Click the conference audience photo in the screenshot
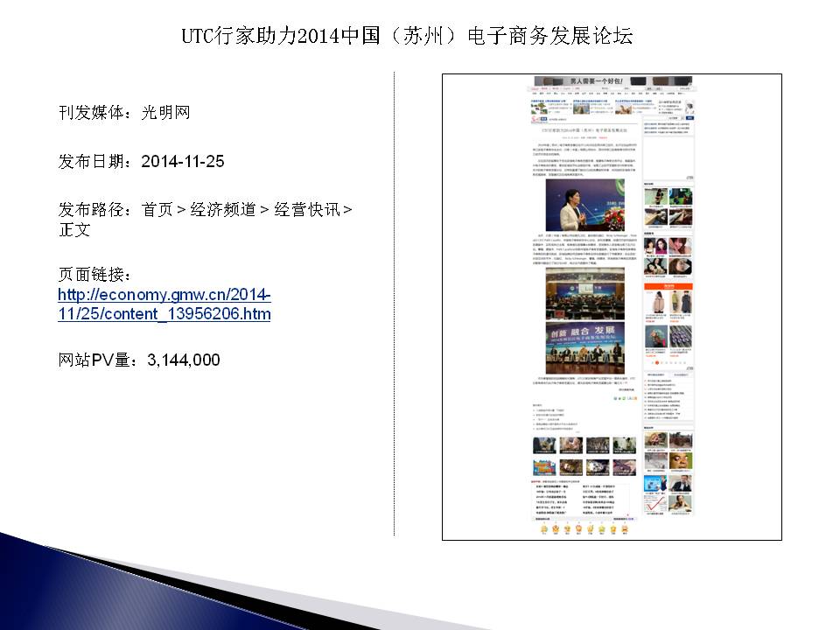Screen dimensions: 840x630 (585, 294)
